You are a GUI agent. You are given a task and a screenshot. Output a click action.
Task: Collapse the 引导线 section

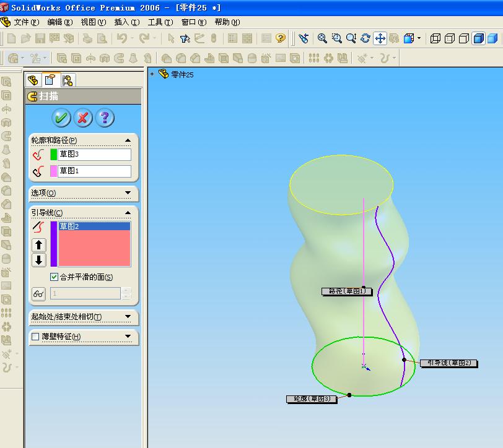[128, 213]
